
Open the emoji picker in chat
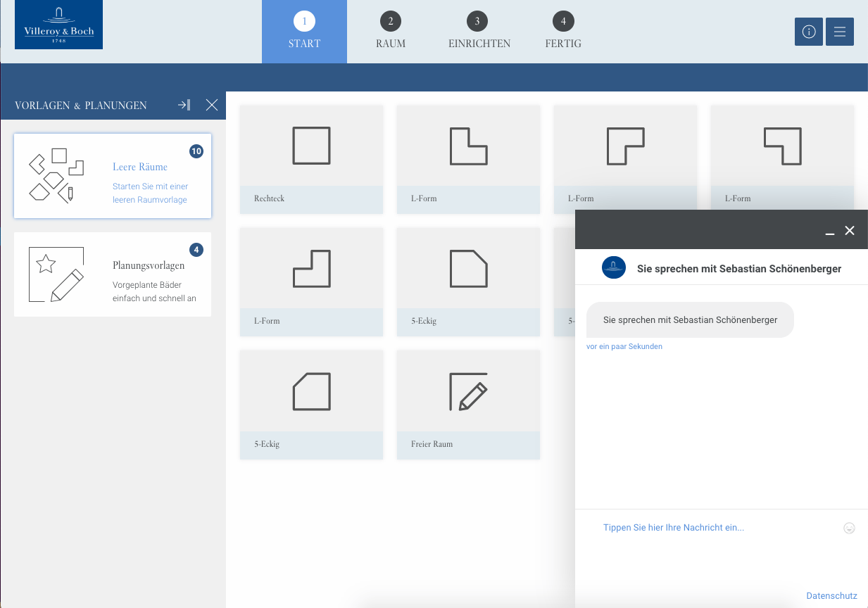pos(849,528)
